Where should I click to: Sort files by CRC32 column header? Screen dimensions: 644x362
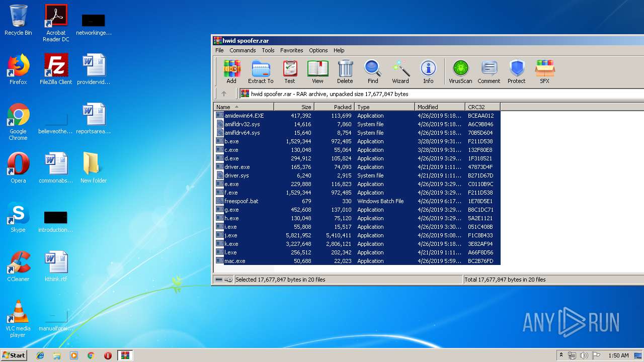point(483,107)
